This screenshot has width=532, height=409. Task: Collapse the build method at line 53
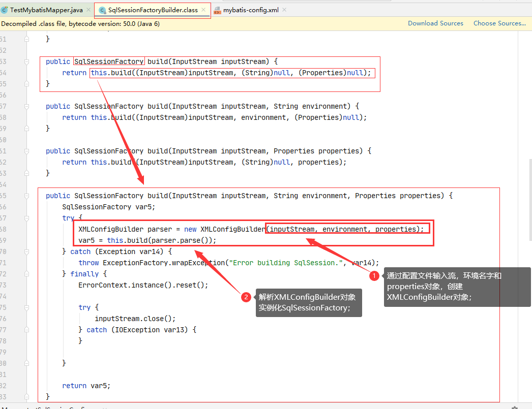pos(27,61)
